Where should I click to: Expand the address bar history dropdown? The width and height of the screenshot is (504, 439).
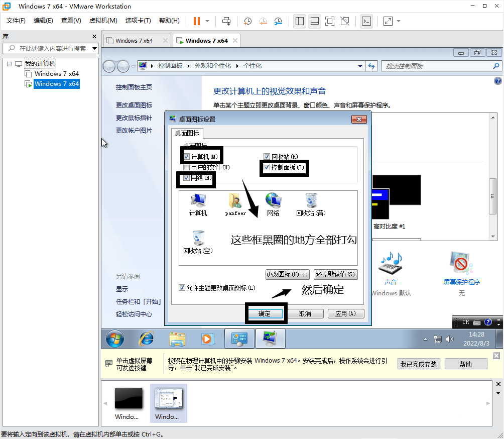tap(360, 66)
